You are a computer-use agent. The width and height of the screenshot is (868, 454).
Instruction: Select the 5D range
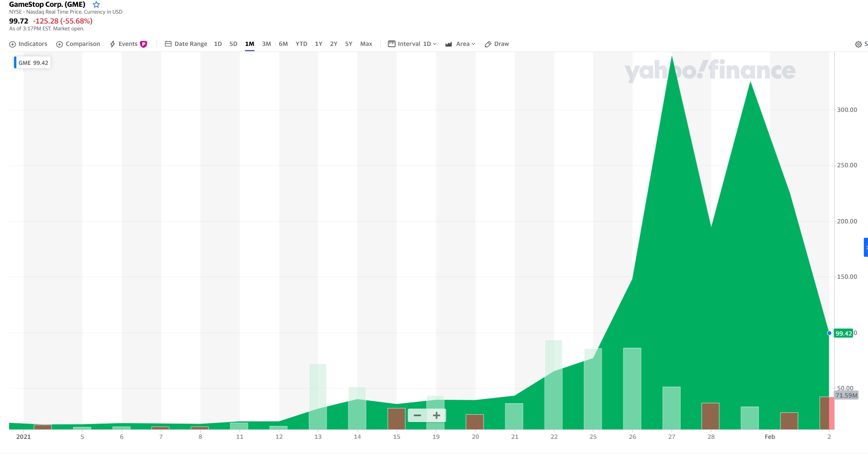[233, 44]
